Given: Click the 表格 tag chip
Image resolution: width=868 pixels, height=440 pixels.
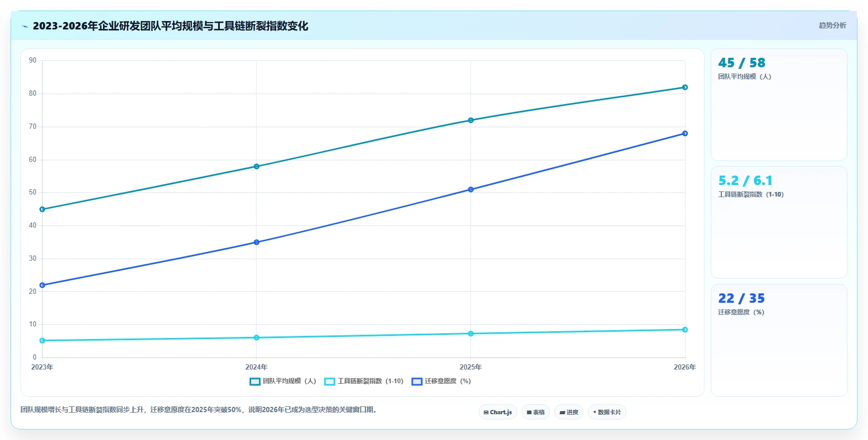Looking at the screenshot, I should (x=536, y=412).
